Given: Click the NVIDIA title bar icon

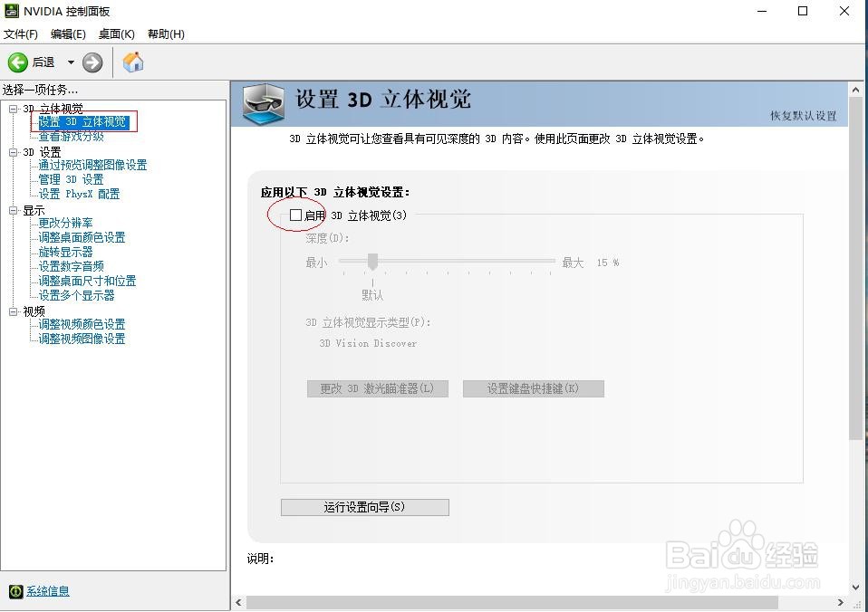Looking at the screenshot, I should (x=11, y=11).
